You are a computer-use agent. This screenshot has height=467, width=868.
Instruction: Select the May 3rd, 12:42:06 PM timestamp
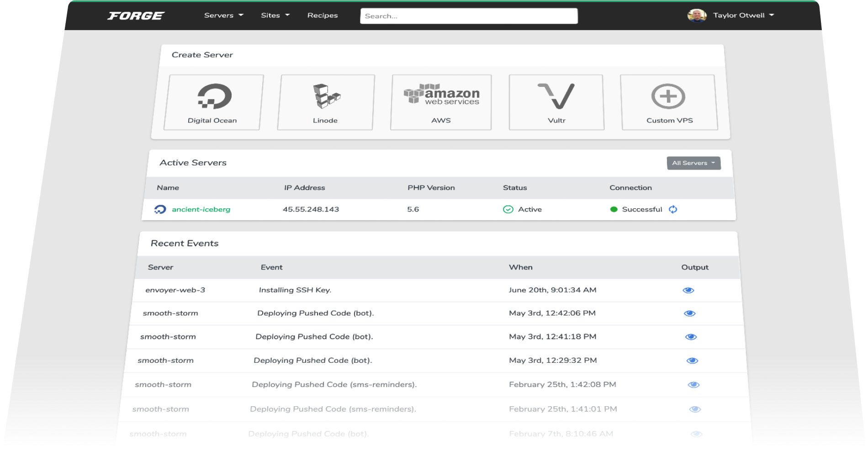[552, 313]
